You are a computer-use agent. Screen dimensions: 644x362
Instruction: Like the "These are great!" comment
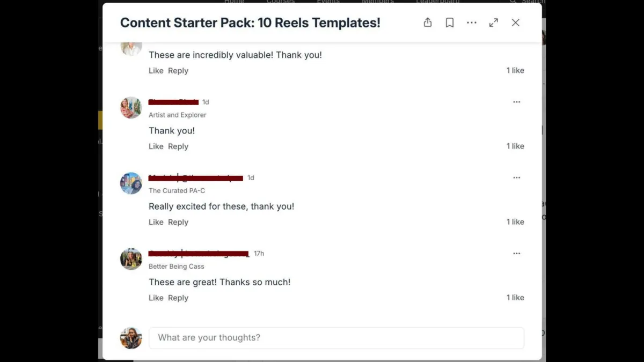156,298
